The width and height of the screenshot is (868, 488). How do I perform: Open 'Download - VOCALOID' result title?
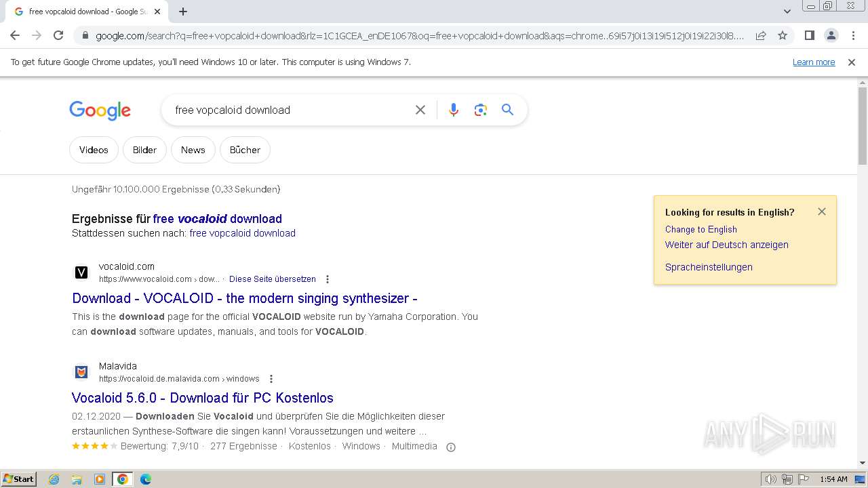[x=245, y=298]
